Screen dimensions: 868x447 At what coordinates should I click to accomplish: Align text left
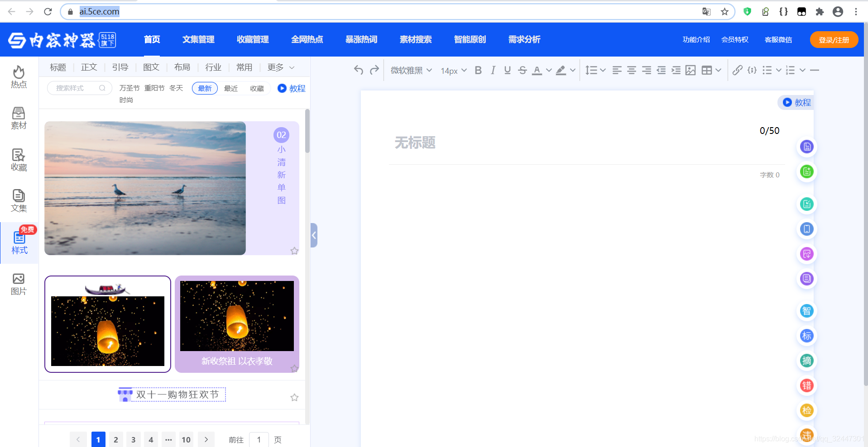click(617, 70)
